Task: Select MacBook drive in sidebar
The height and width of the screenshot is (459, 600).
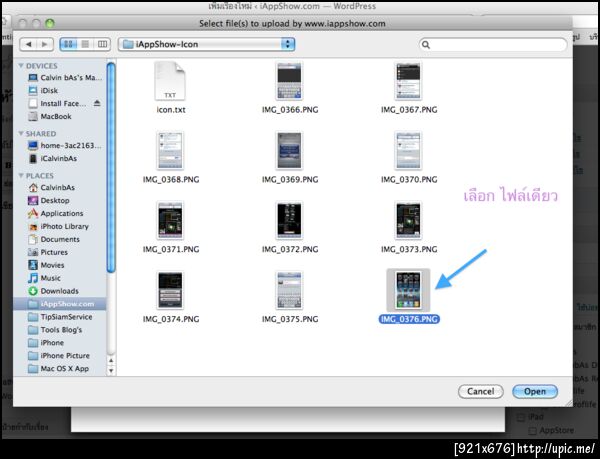Action: point(50,116)
